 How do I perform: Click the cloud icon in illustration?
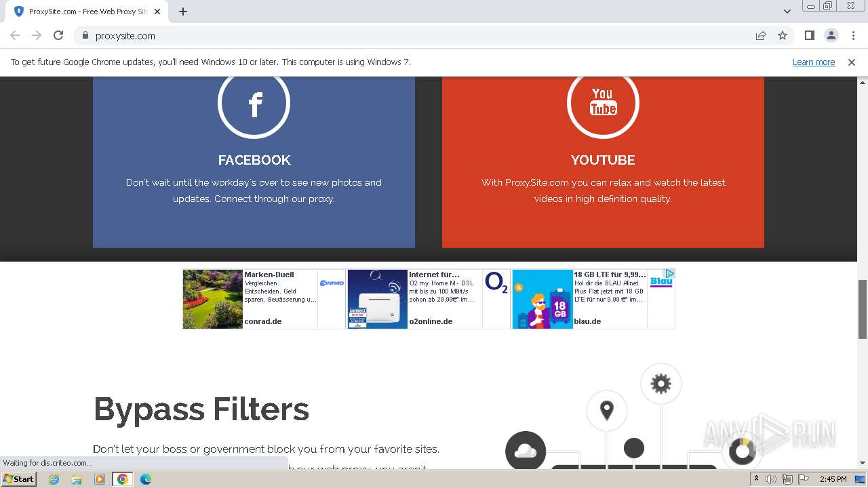tap(526, 450)
